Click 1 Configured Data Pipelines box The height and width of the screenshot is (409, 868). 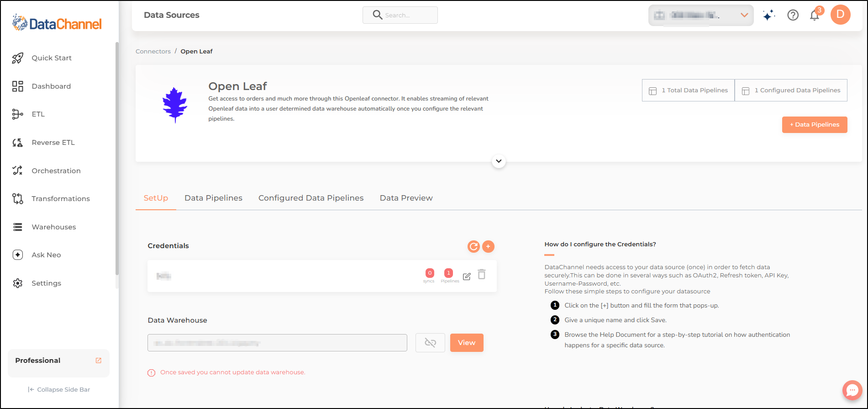point(791,90)
